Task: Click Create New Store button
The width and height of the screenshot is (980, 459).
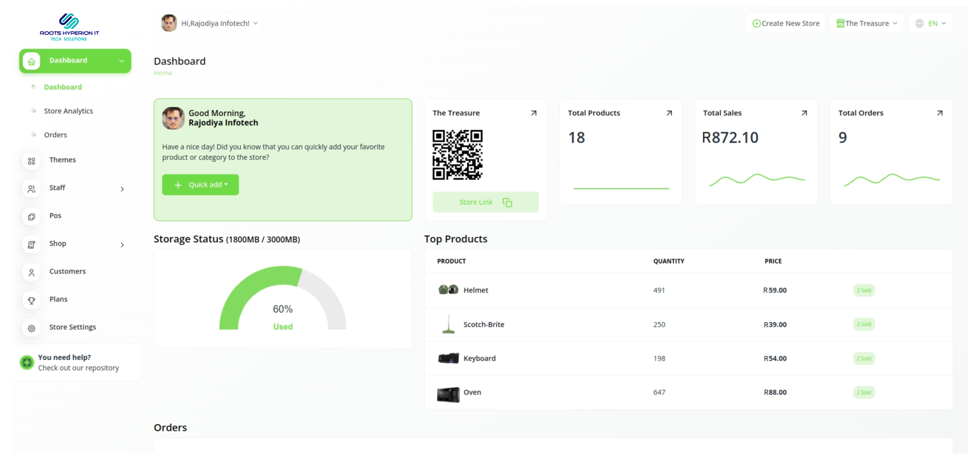Action: [x=786, y=23]
